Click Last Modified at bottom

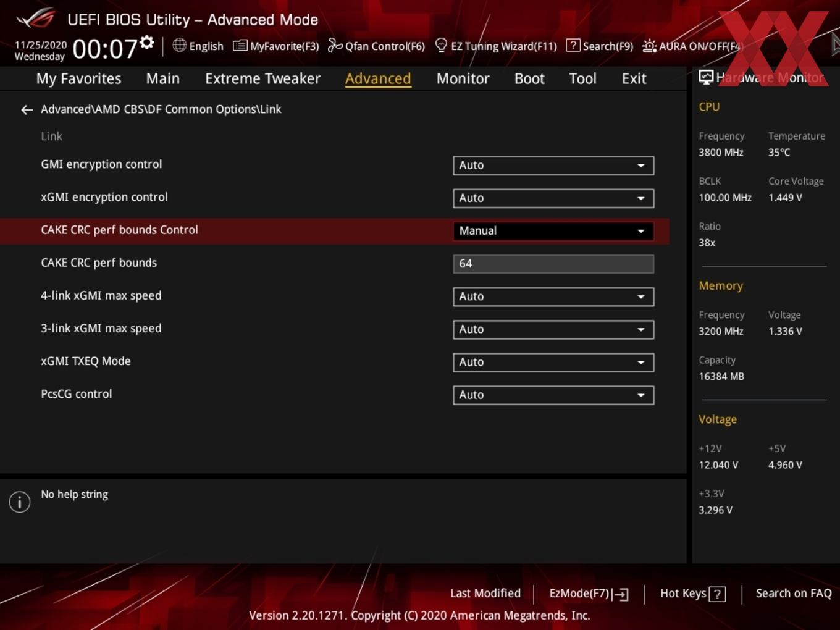(485, 594)
